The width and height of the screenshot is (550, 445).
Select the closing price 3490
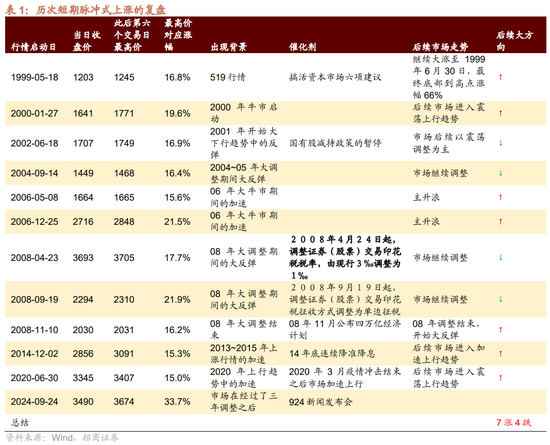83,402
